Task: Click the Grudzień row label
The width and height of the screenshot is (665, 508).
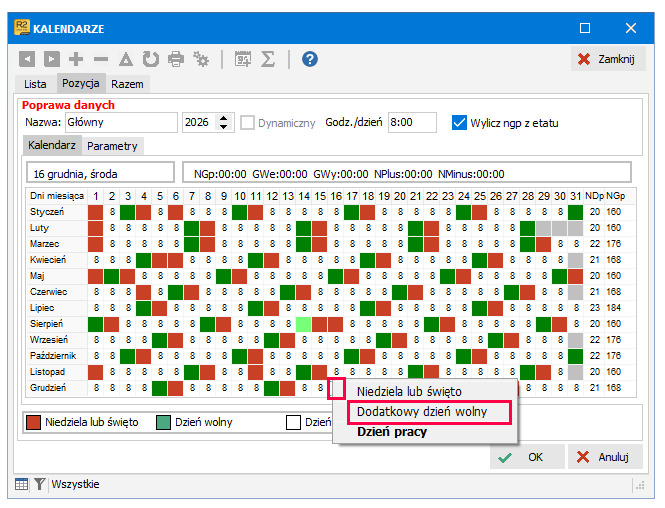Action: tap(48, 388)
